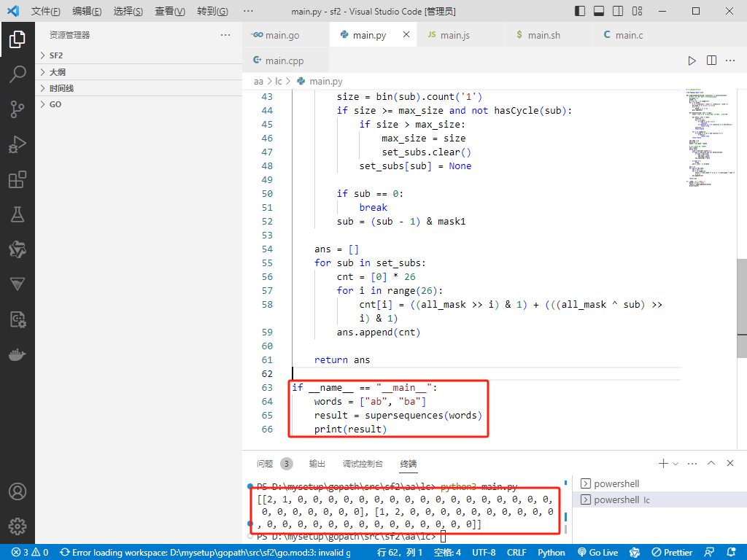This screenshot has width=747, height=560.
Task: Open notifications bell in status bar
Action: click(x=732, y=553)
